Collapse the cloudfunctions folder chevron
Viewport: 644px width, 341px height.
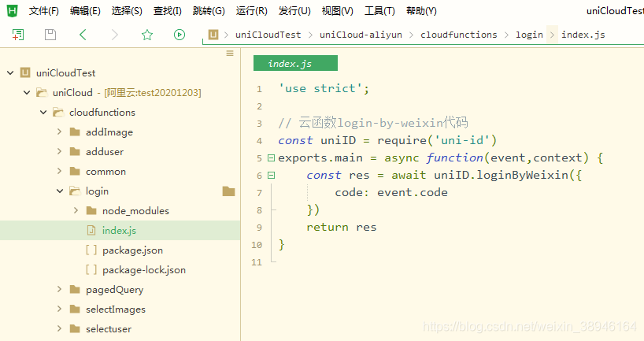click(43, 112)
